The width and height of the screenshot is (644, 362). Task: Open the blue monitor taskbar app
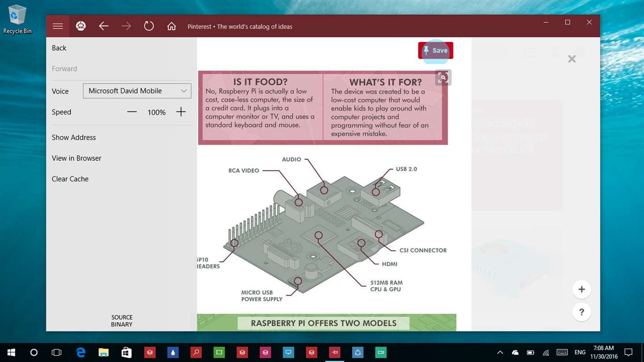point(288,353)
